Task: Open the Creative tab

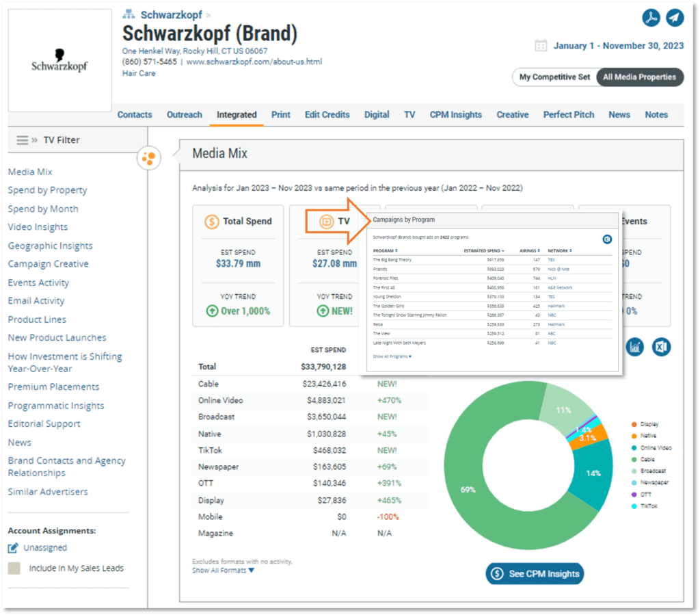Action: [x=513, y=115]
